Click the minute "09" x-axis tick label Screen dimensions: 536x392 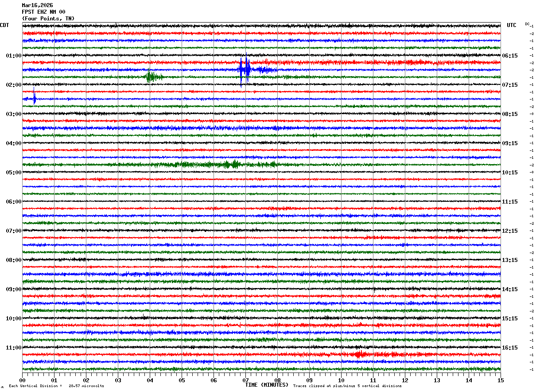[309, 380]
